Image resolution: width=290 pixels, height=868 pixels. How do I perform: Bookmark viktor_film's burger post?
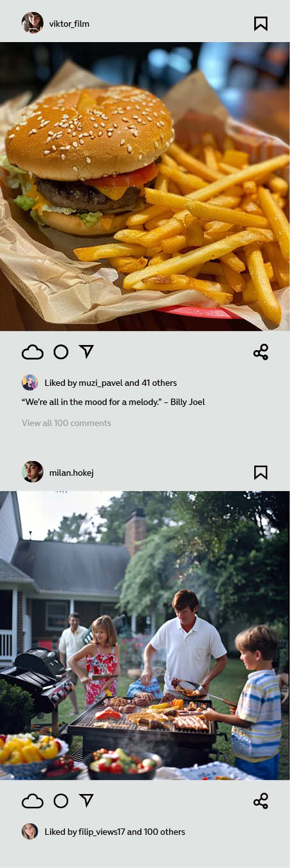pos(261,24)
